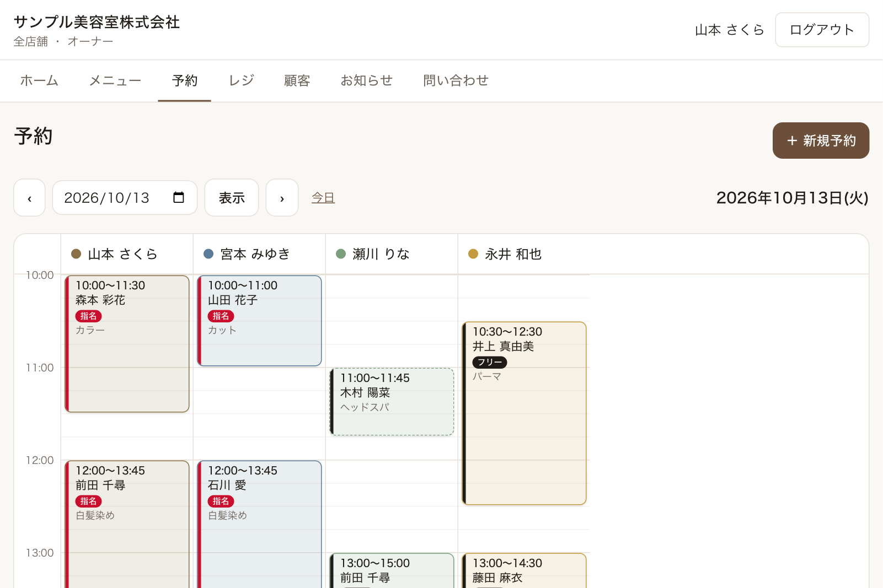Click the 指名 badge on 石川 愛 booking
This screenshot has height=588, width=883.
(221, 501)
